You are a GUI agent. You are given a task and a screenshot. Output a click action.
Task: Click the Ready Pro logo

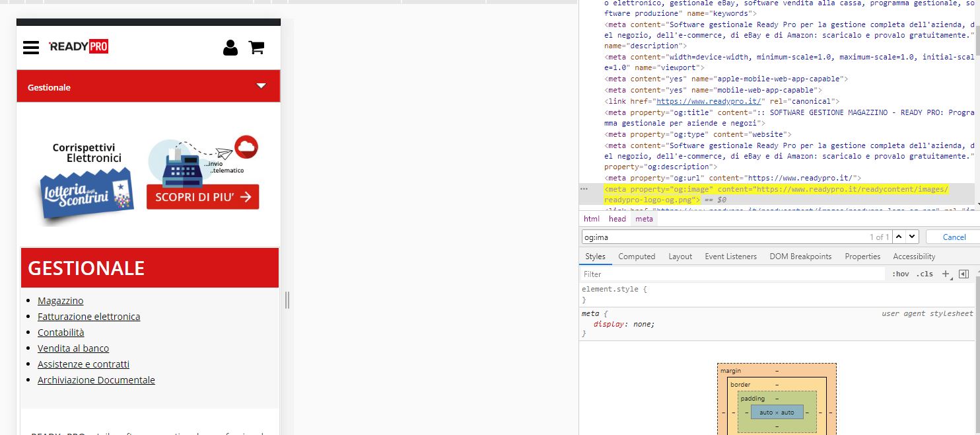pos(79,46)
